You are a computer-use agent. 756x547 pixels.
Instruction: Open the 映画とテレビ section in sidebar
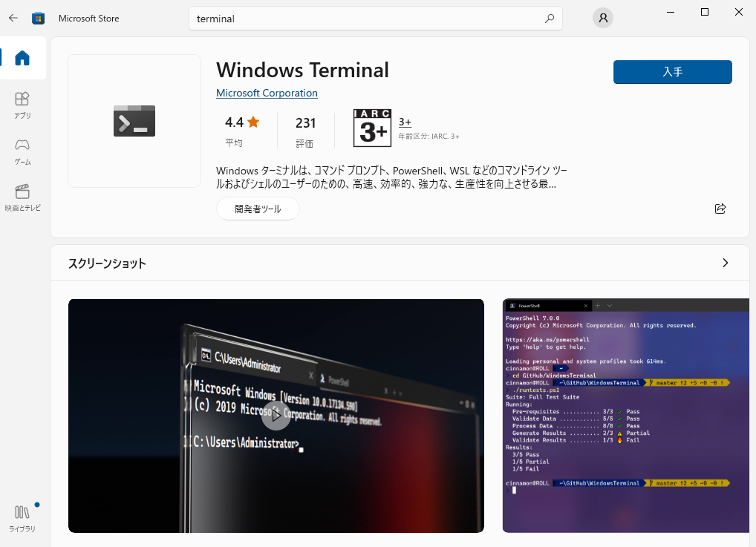pos(22,197)
